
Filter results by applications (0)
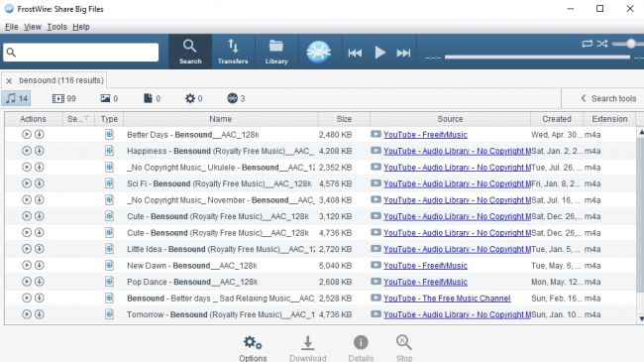pyautogui.click(x=194, y=99)
